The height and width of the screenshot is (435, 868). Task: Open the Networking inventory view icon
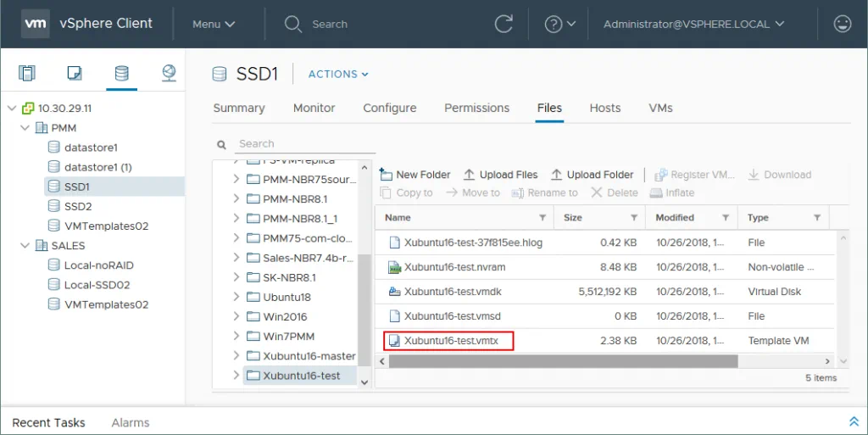point(169,74)
